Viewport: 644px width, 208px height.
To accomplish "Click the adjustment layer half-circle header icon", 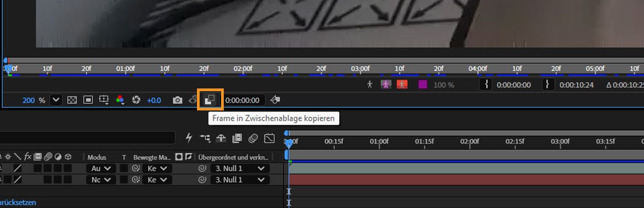I will click(x=58, y=157).
